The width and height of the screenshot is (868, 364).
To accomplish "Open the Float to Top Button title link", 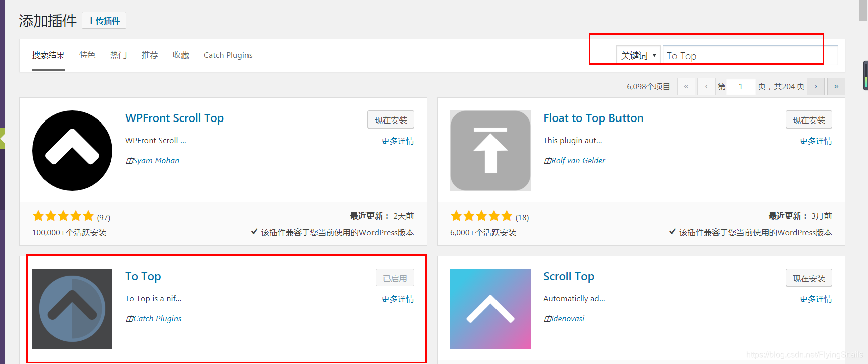I will click(593, 118).
